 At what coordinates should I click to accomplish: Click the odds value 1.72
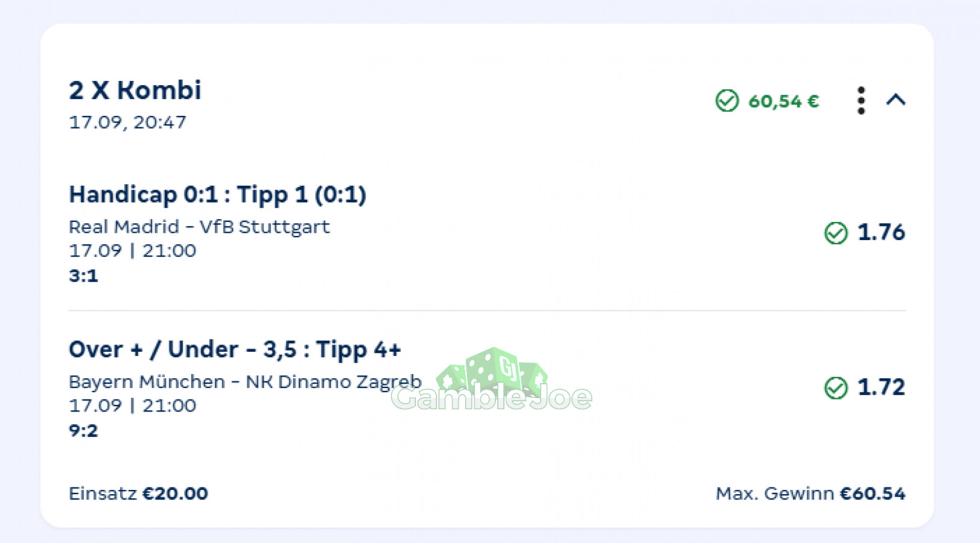[881, 387]
